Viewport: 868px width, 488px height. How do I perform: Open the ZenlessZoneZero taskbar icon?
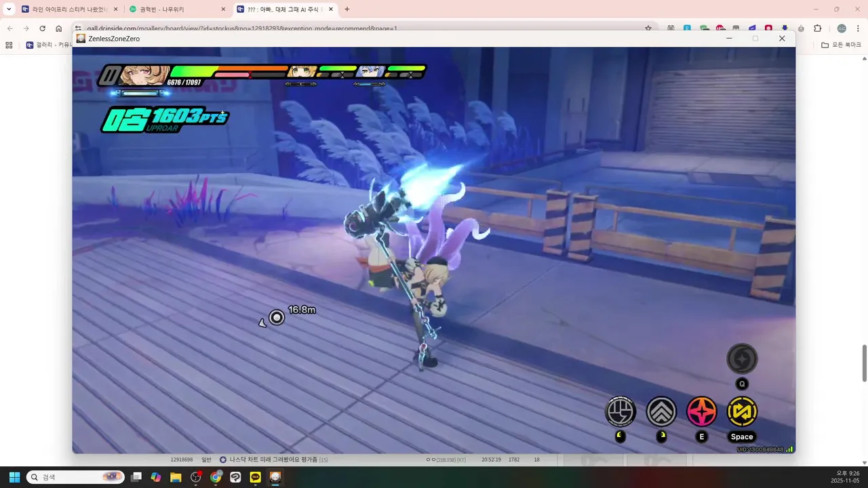point(275,477)
